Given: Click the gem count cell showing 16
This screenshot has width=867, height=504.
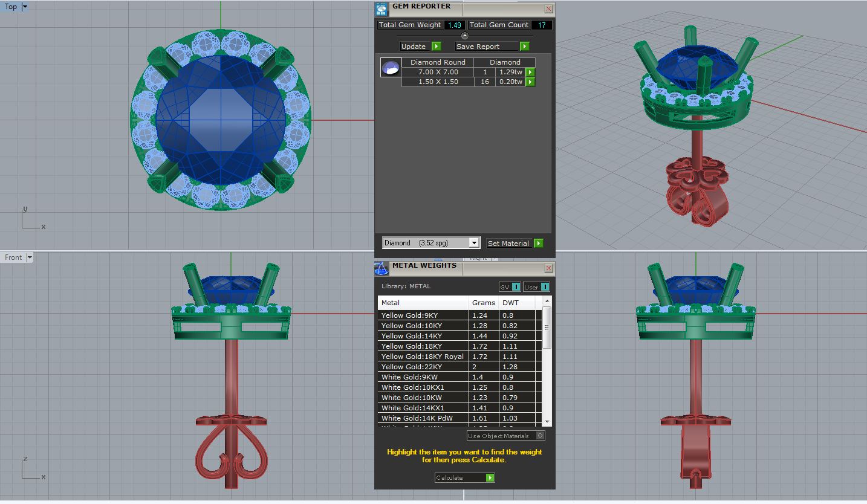Looking at the screenshot, I should (x=484, y=82).
